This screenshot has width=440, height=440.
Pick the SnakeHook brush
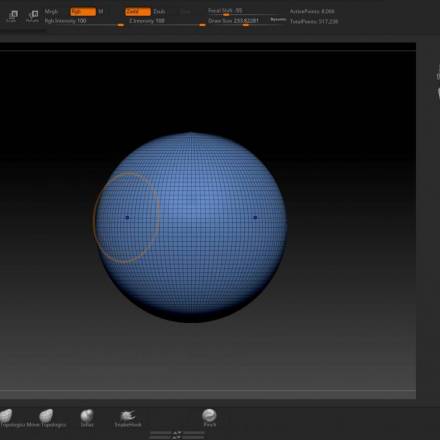pos(128,418)
